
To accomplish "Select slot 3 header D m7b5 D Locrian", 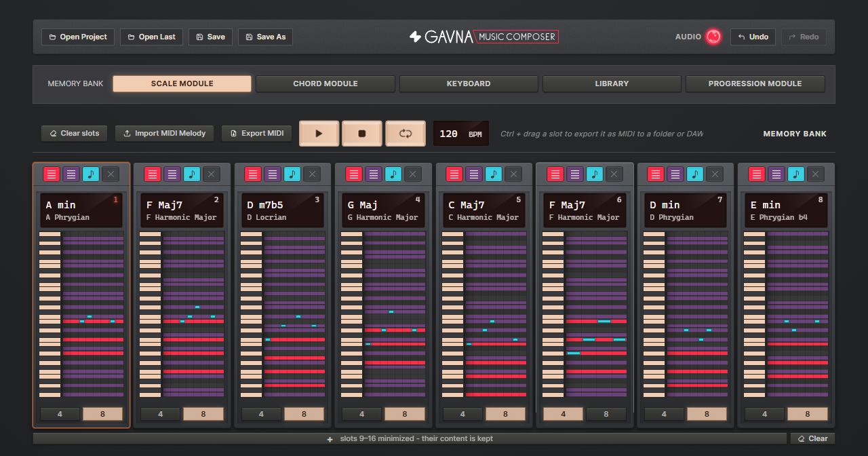I will coord(283,210).
